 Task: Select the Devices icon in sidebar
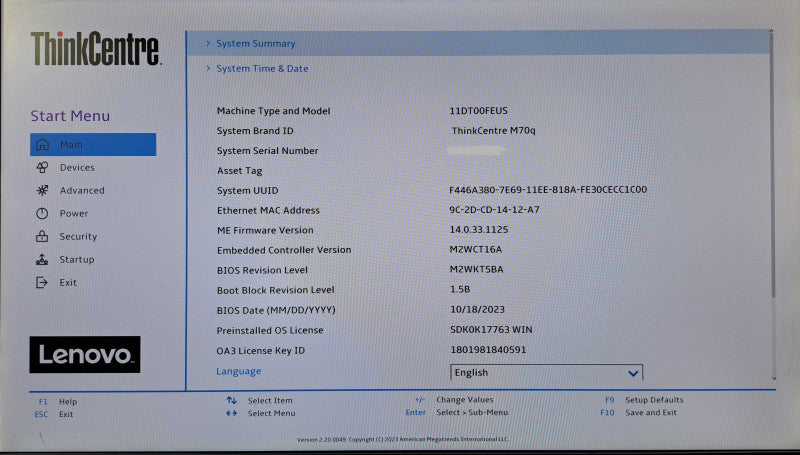[42, 167]
